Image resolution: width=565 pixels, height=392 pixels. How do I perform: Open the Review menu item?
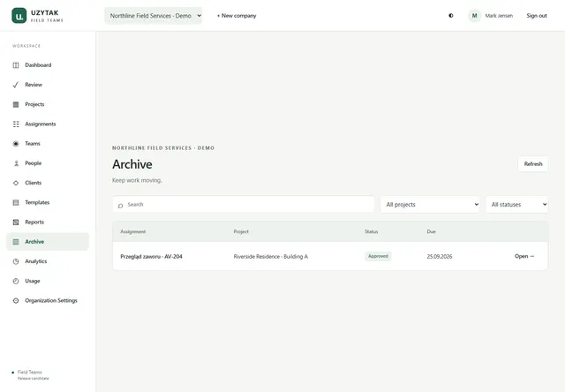tap(48, 85)
